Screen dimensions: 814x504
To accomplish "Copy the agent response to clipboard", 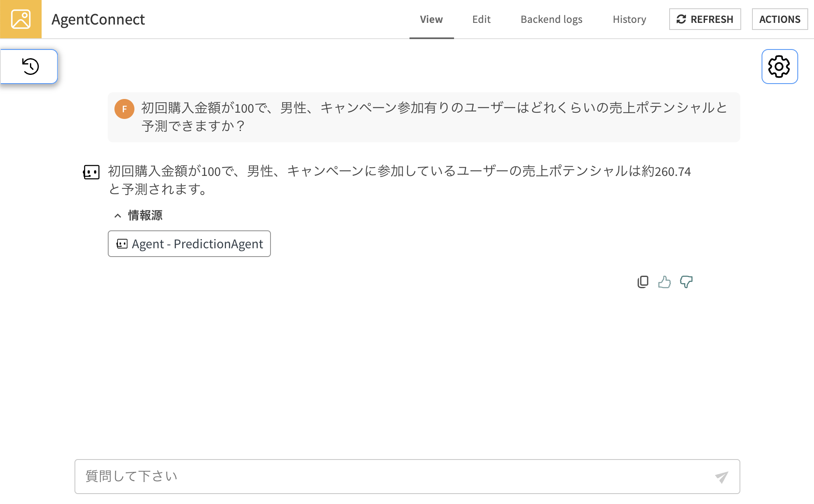I will tap(643, 282).
